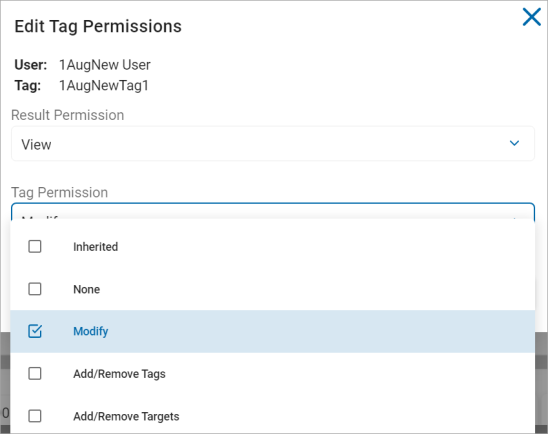Choose the None permission option text

click(x=86, y=289)
